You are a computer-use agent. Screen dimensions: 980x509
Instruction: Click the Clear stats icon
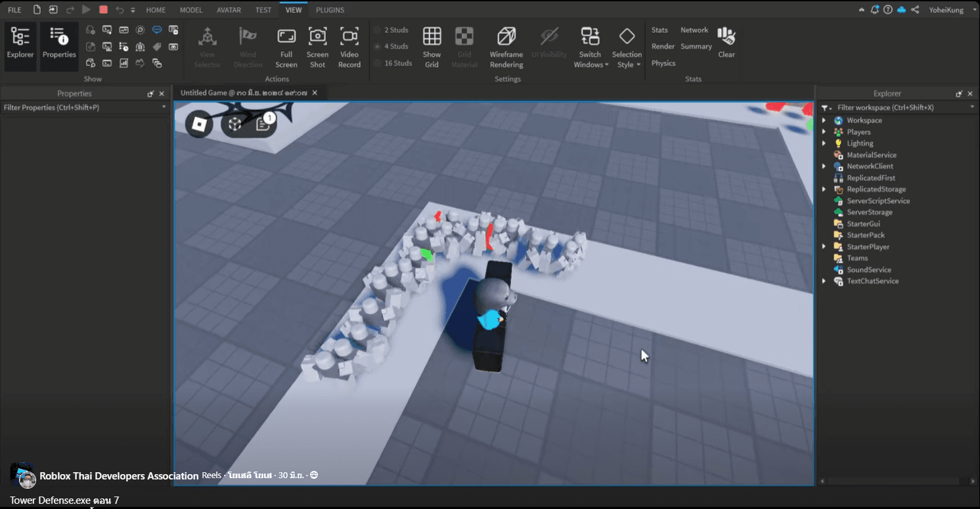pyautogui.click(x=726, y=43)
